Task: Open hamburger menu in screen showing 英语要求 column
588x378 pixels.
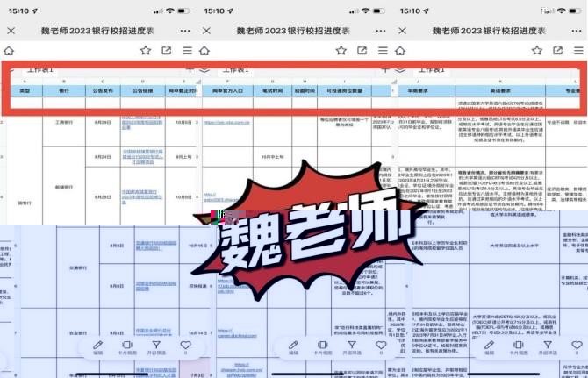Action: (x=578, y=50)
